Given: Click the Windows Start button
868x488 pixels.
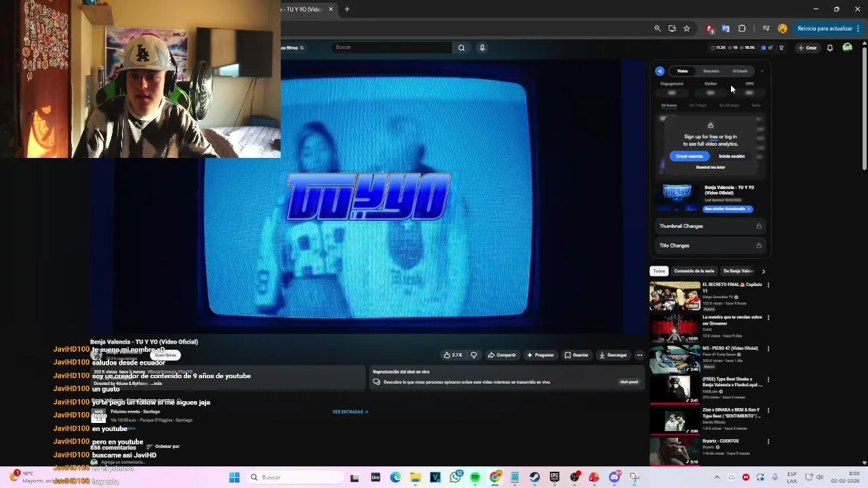Looking at the screenshot, I should 234,477.
